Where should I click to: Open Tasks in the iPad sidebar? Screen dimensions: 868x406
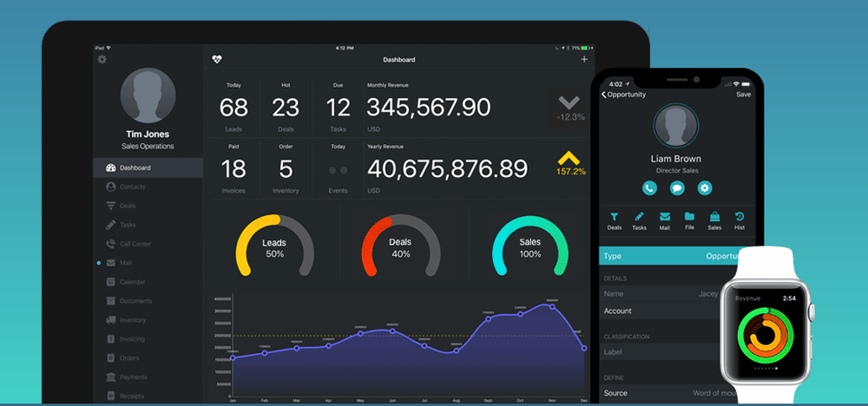pyautogui.click(x=148, y=226)
